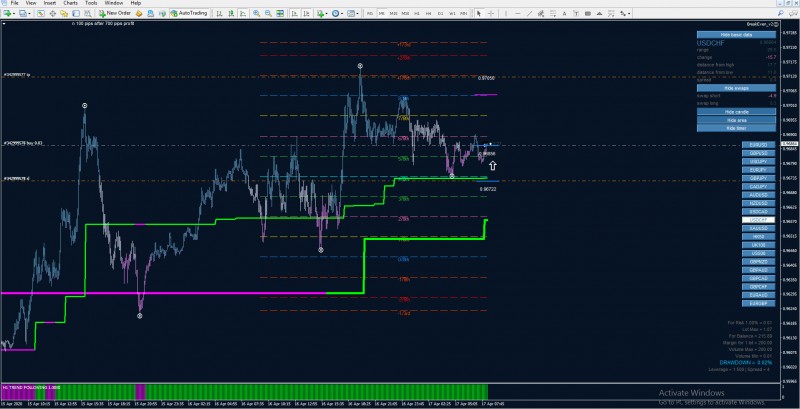
Task: Zoom out on the chart
Action: tap(268, 13)
